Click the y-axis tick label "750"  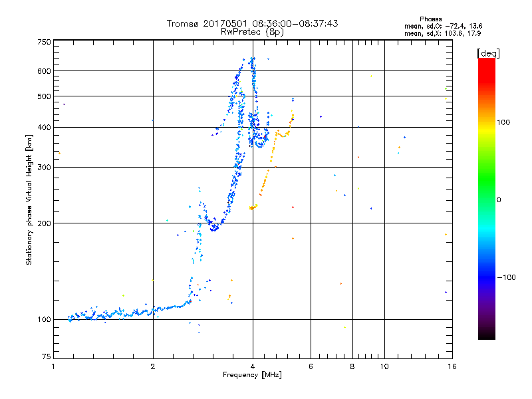(x=44, y=42)
